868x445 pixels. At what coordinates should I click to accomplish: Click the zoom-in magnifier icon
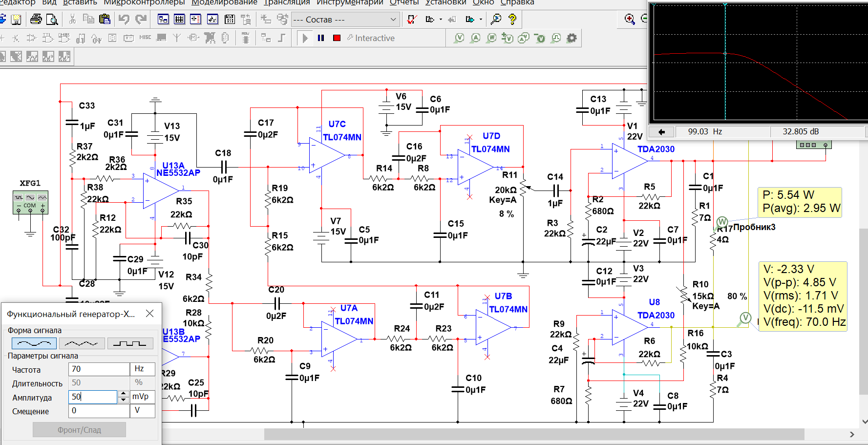click(630, 19)
